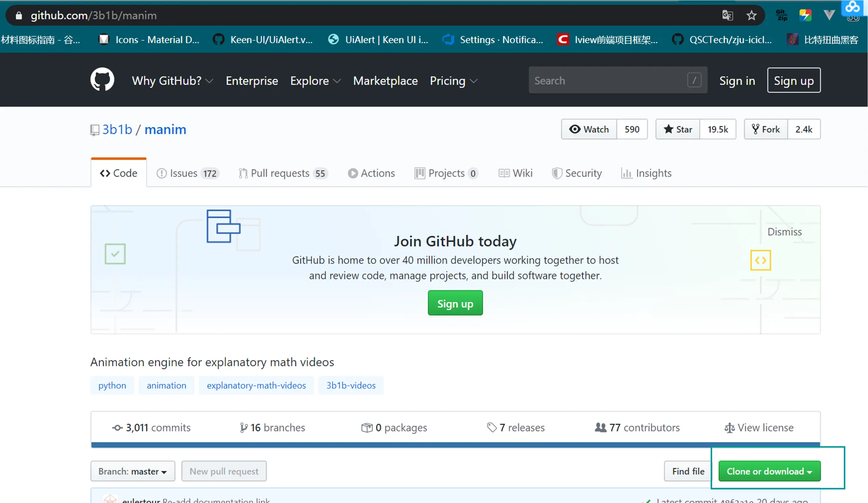Click the green checkmark box in banner

coord(115,254)
